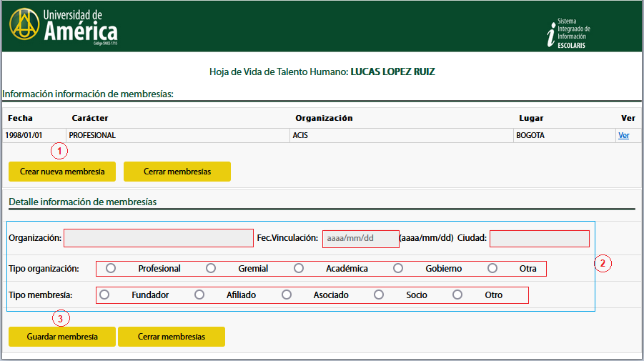Select the Académica organization type
The width and height of the screenshot is (644, 361).
click(299, 268)
